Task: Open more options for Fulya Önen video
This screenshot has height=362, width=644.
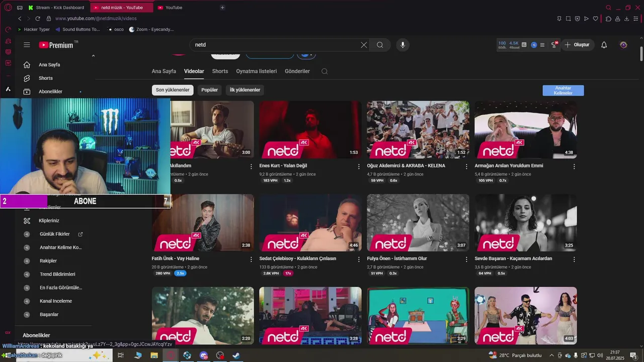Action: [x=466, y=259]
